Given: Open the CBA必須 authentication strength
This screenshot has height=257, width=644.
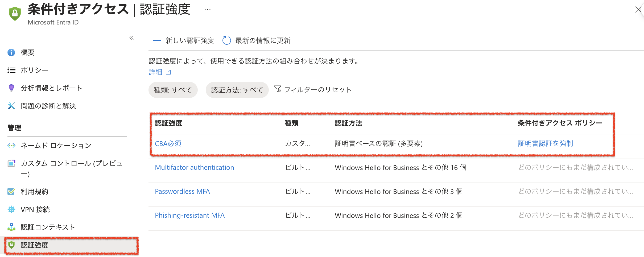Looking at the screenshot, I should point(168,144).
